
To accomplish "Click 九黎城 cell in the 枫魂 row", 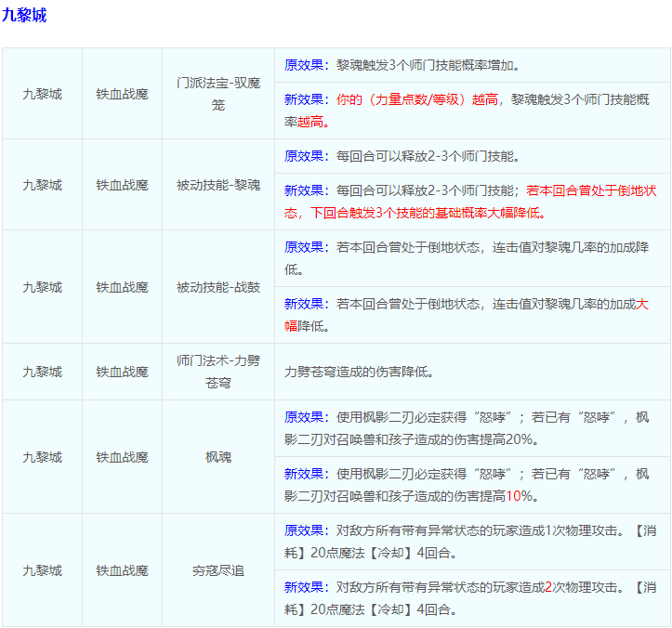I will click(42, 457).
